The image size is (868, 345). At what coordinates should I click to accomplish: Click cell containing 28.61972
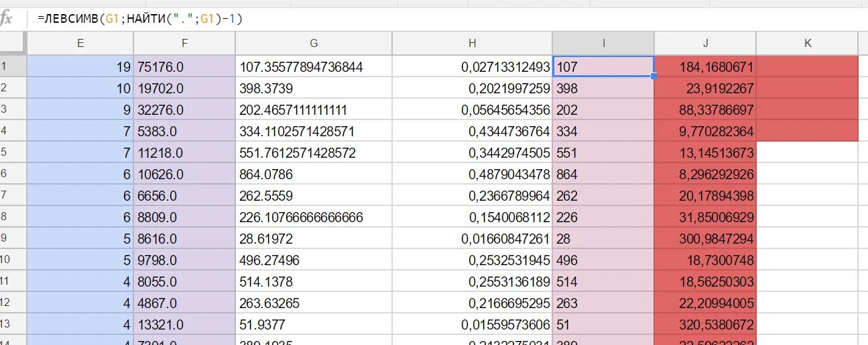(x=314, y=238)
